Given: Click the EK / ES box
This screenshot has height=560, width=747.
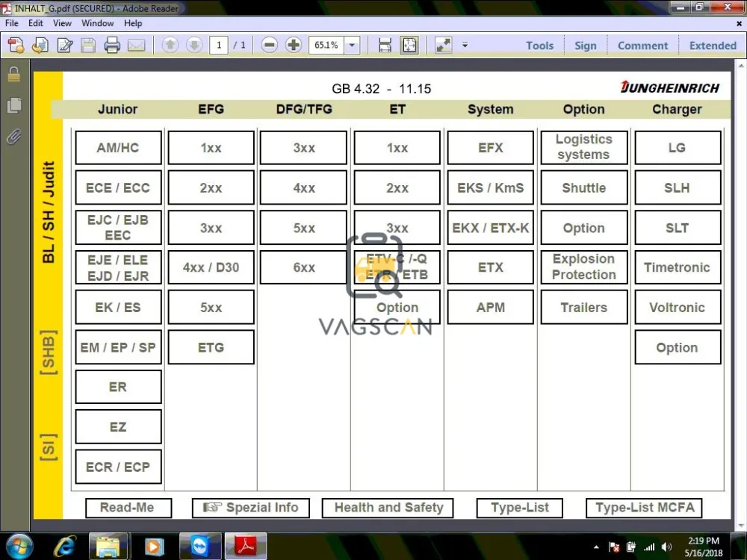Looking at the screenshot, I should pyautogui.click(x=118, y=307).
